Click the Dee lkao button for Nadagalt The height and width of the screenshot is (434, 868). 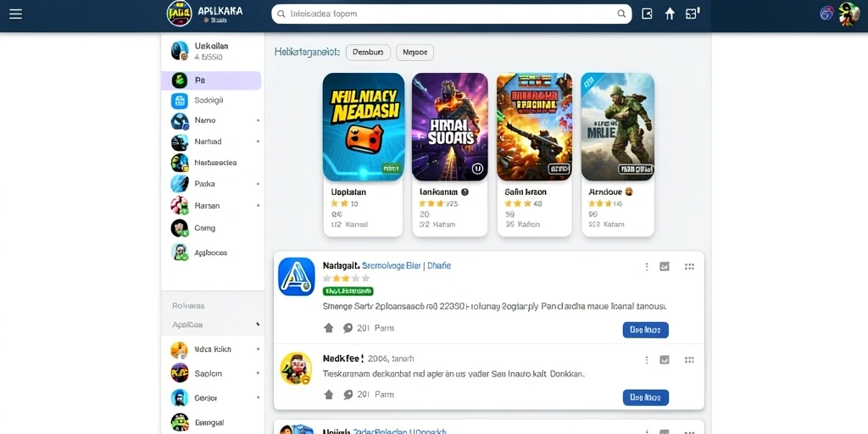pos(645,330)
